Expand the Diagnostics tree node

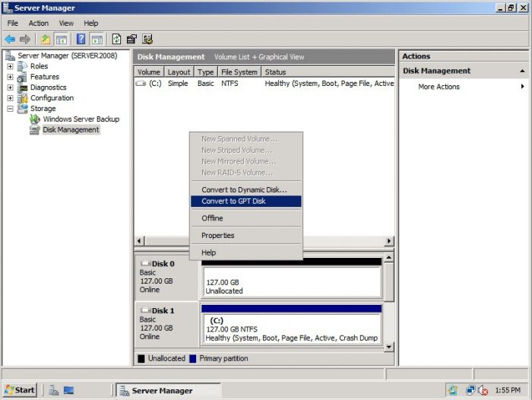coord(10,87)
